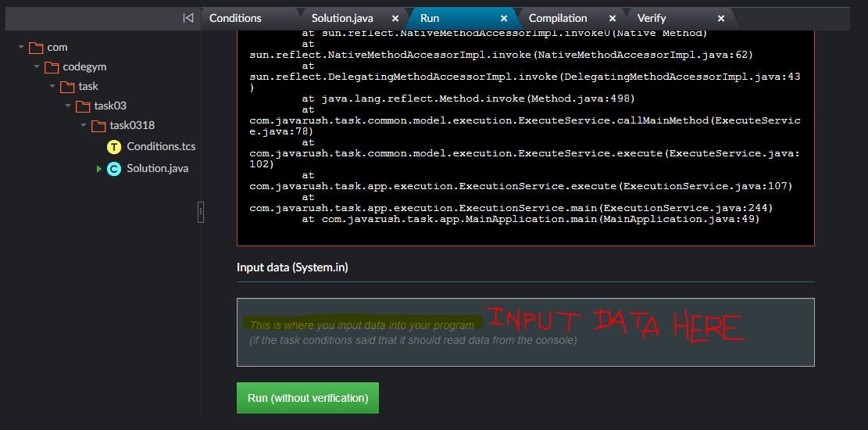Click the Solution.java class file icon
The width and height of the screenshot is (868, 430).
tap(114, 169)
